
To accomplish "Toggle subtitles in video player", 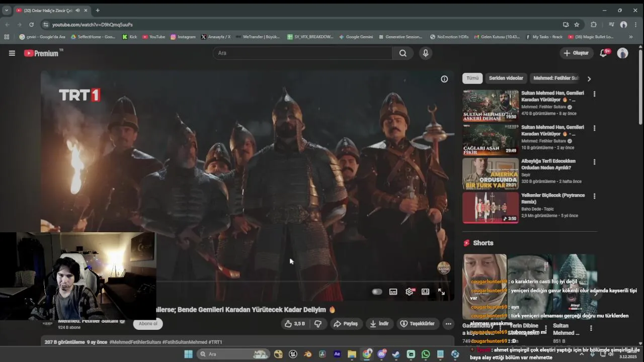I will pos(393,292).
